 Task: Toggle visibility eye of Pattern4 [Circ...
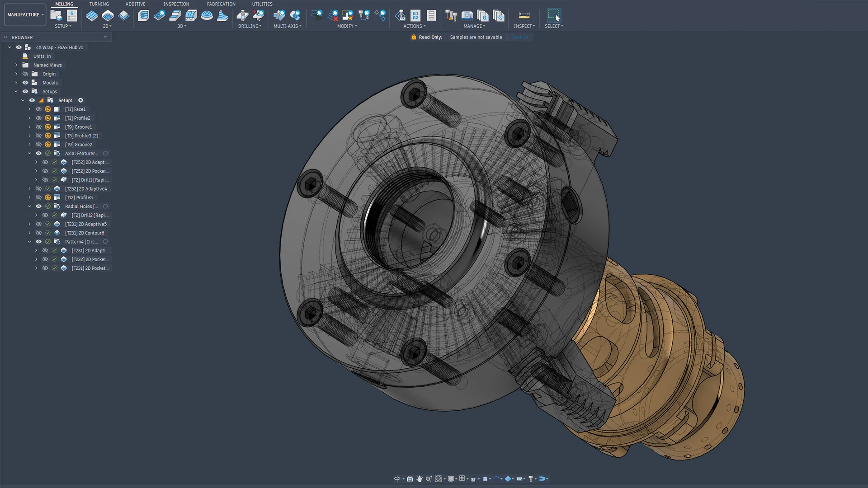click(x=38, y=242)
